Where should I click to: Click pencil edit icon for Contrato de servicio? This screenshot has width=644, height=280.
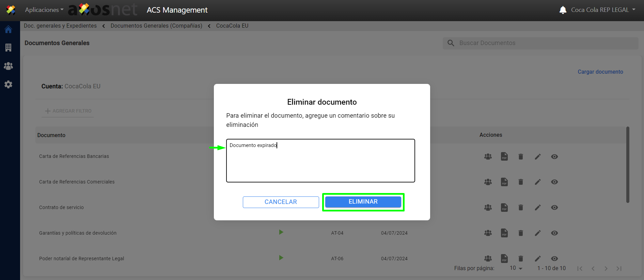(537, 207)
